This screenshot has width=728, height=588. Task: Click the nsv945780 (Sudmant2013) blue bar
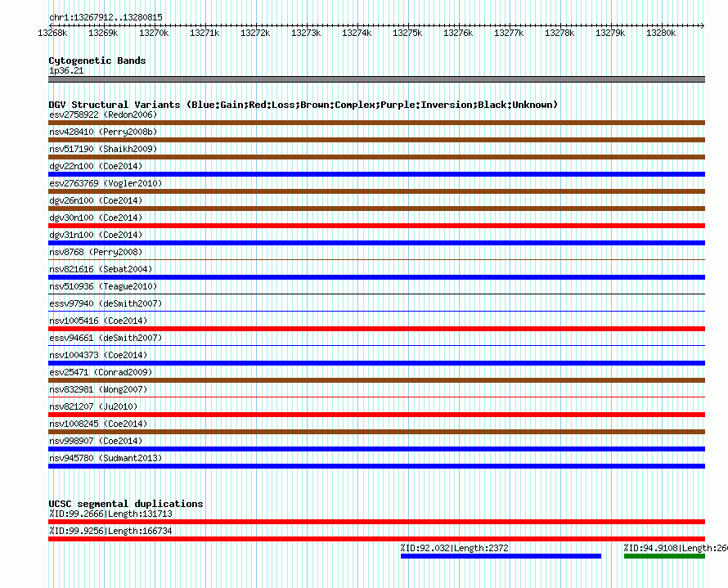(376, 466)
